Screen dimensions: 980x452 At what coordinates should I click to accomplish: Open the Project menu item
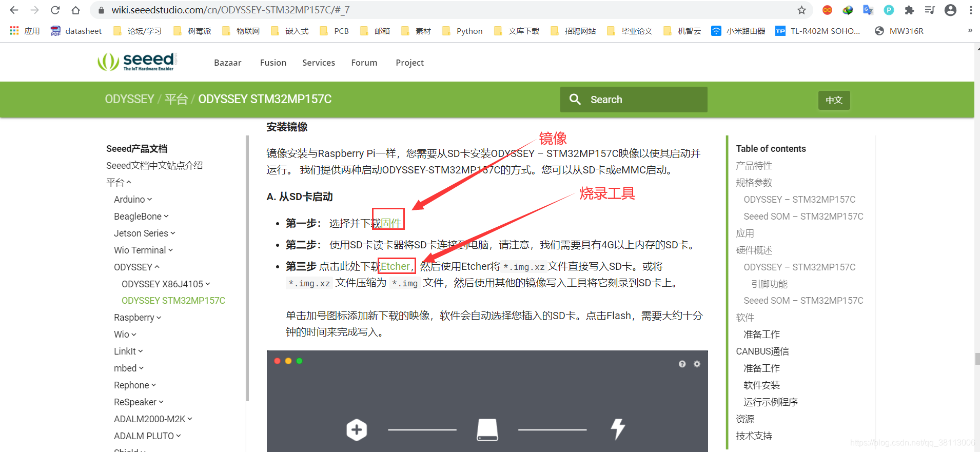409,63
